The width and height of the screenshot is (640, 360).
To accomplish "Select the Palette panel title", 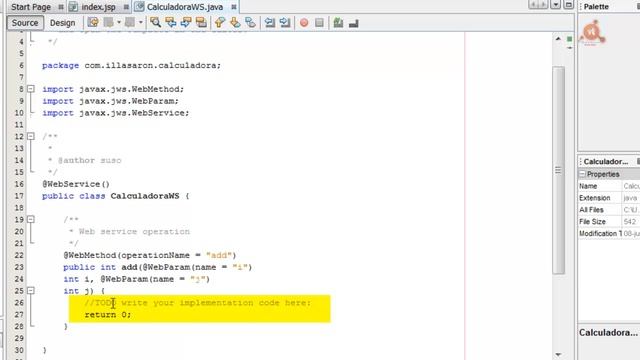I will click(596, 7).
